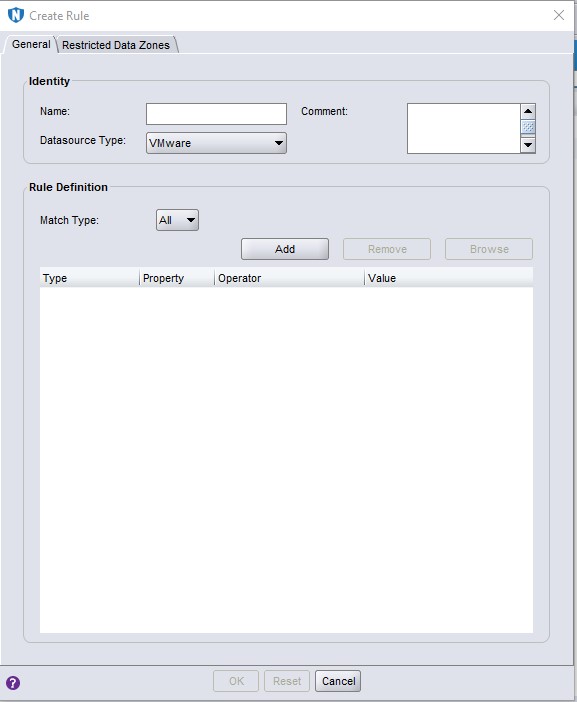The image size is (577, 702).
Task: Switch to the Restricted Data Zones tab
Action: [x=116, y=45]
